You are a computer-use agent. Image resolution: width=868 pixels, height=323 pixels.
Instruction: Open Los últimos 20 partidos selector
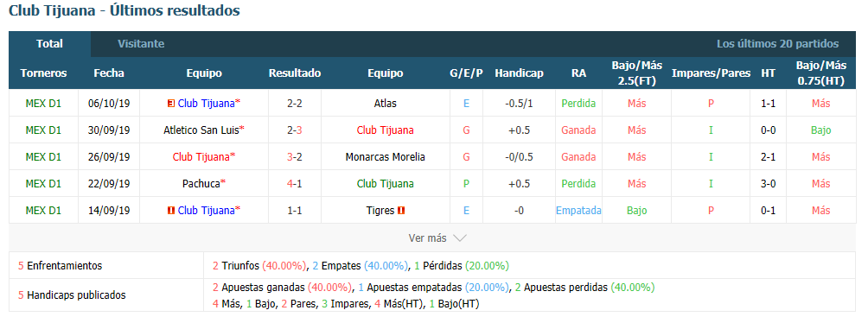click(x=777, y=44)
